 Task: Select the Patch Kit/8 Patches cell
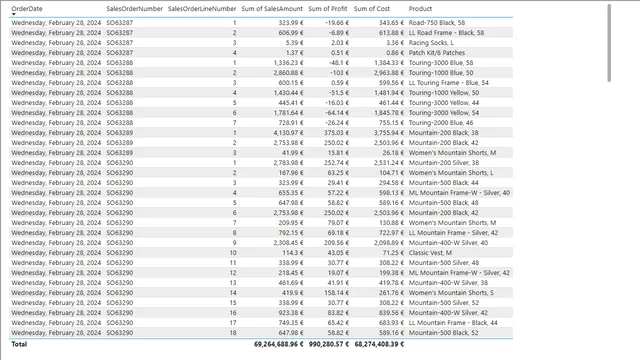tap(437, 53)
